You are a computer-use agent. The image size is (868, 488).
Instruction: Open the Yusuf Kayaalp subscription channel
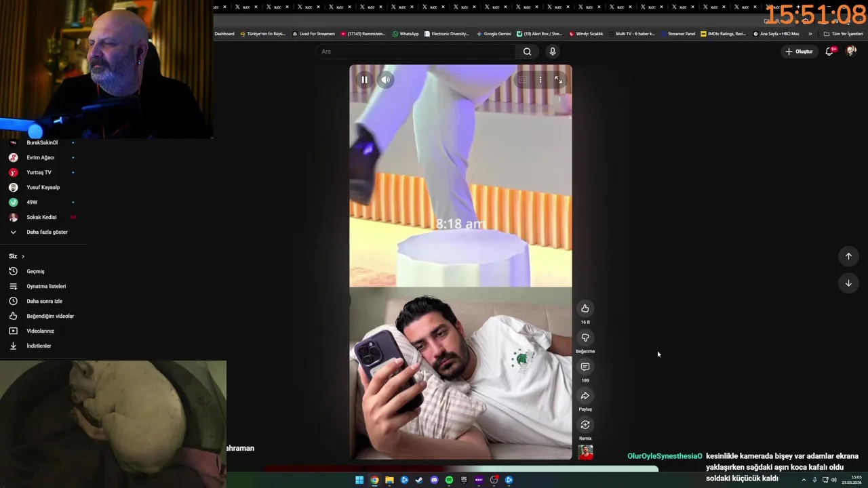[x=42, y=187]
